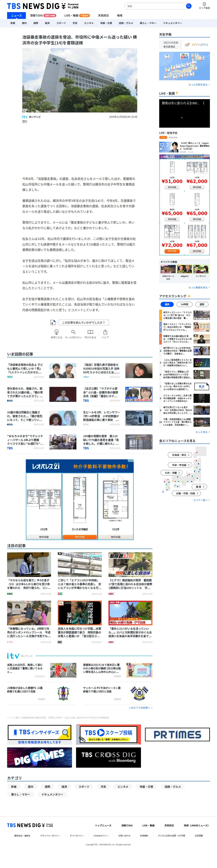
Task: Open the 朝のニュース Japan News Digest Live entry
Action: 184,147
